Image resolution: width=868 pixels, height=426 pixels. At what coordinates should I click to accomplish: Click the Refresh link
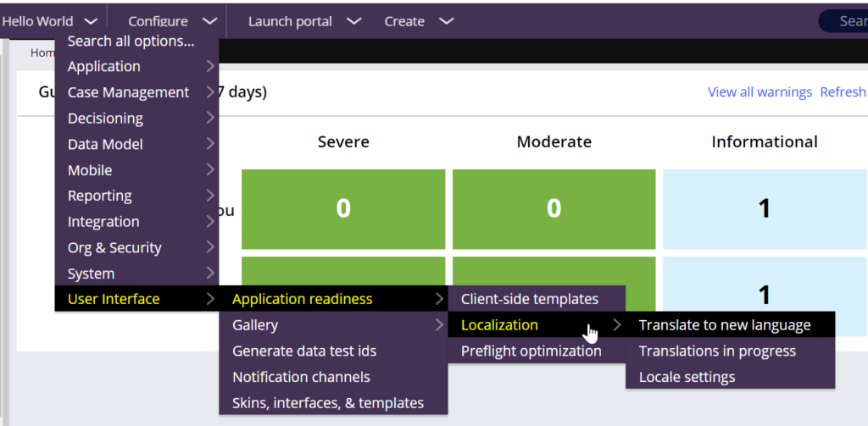tap(843, 91)
